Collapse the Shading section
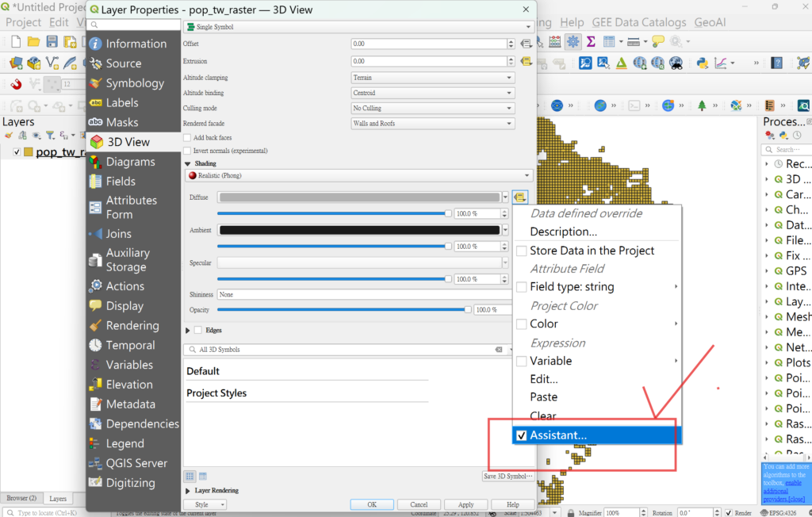 (x=187, y=163)
